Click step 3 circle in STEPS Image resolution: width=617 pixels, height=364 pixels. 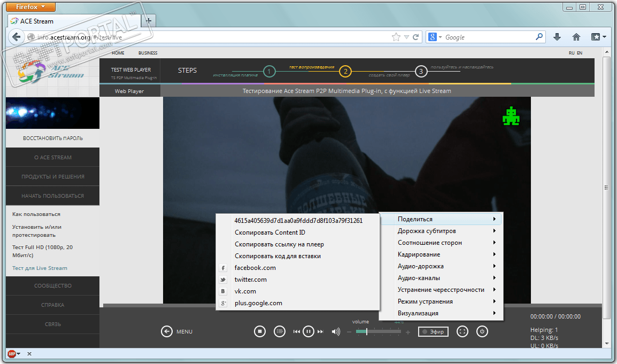tap(421, 71)
